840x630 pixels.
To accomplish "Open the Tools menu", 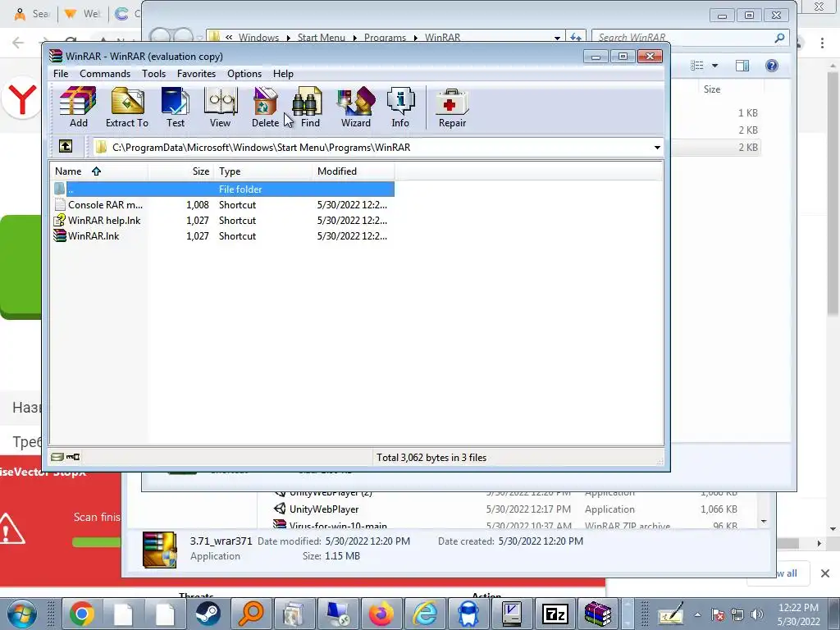I will (153, 73).
